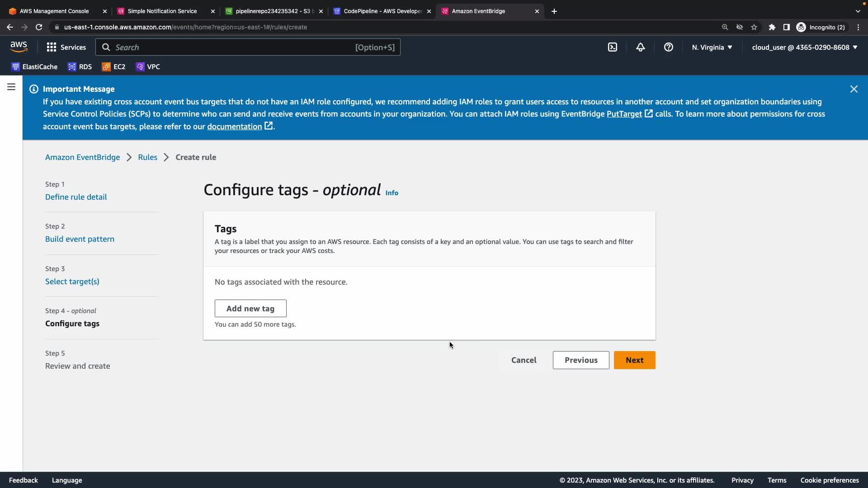The width and height of the screenshot is (868, 488).
Task: Switch to the CodePipeline browser tab
Action: point(382,11)
